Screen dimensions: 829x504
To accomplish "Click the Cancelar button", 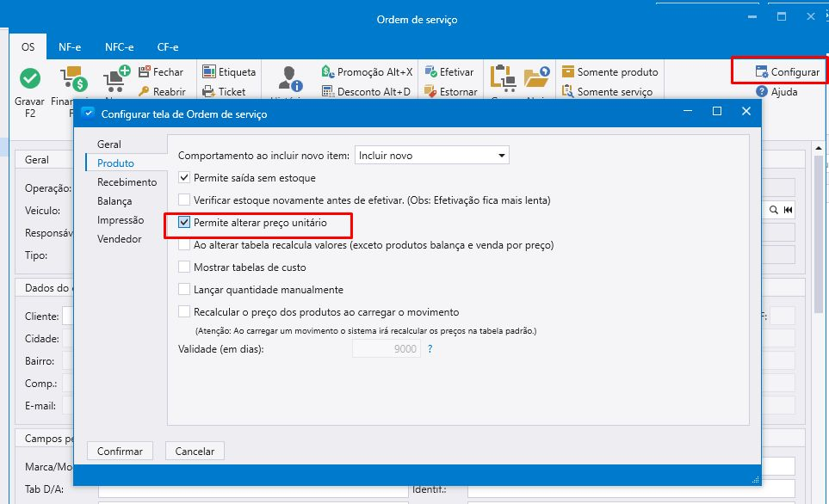I will click(195, 451).
